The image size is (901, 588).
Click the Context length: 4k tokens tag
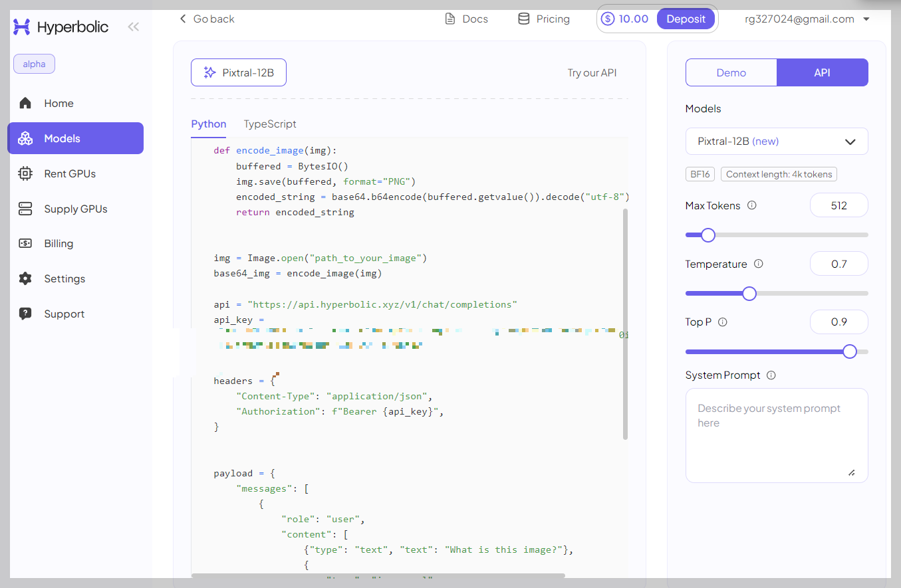click(x=779, y=175)
